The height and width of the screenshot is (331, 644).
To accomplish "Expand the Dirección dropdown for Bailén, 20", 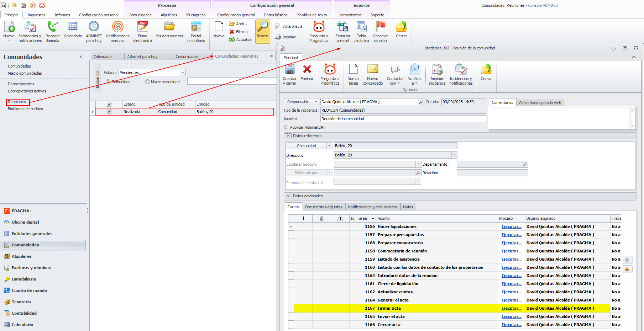I will pos(454,155).
